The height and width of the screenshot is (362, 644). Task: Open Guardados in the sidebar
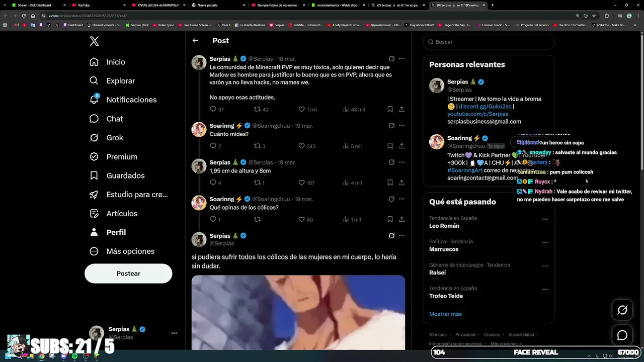[117, 175]
